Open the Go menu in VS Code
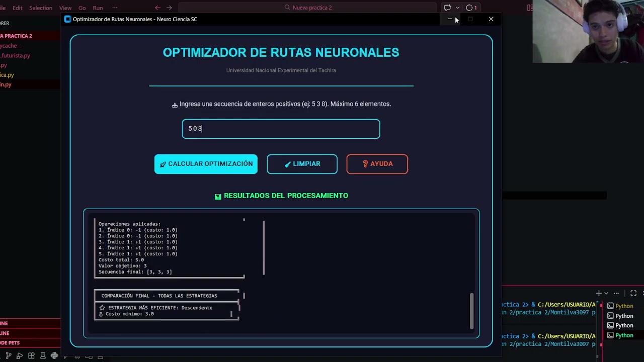 82,8
